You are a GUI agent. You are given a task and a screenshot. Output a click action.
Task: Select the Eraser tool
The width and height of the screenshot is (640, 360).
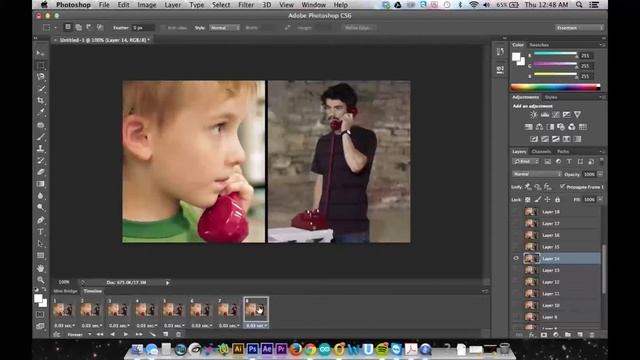40,172
